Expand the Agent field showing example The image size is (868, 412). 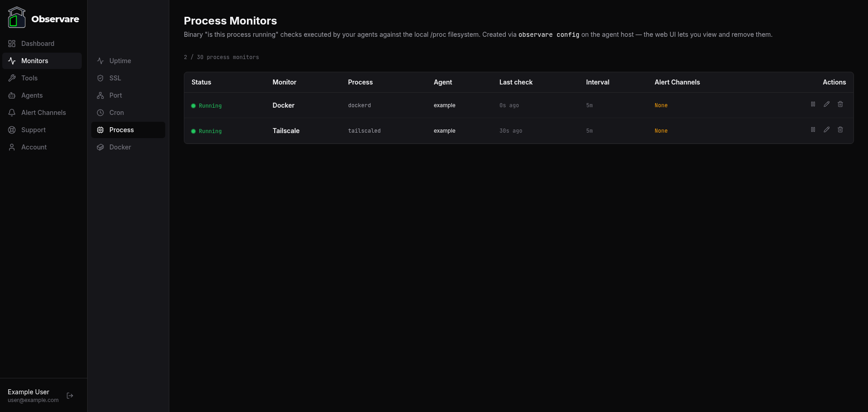click(444, 105)
